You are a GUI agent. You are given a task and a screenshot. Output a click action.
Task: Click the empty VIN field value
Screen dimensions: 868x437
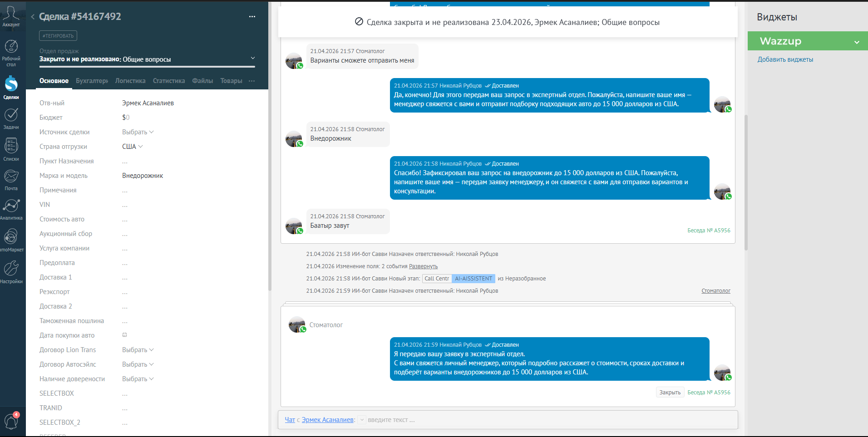coord(125,205)
